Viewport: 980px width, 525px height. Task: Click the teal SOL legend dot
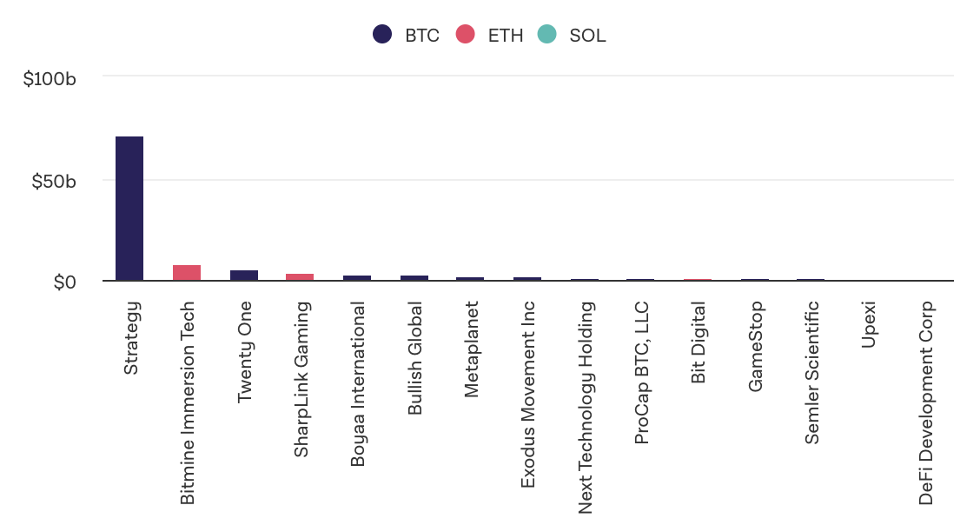point(546,35)
